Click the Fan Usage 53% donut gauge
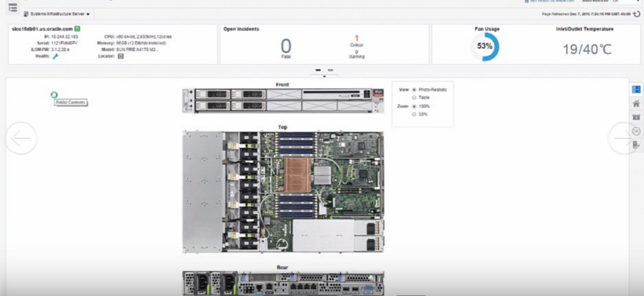Viewport: 644px width, 296px height. (485, 47)
